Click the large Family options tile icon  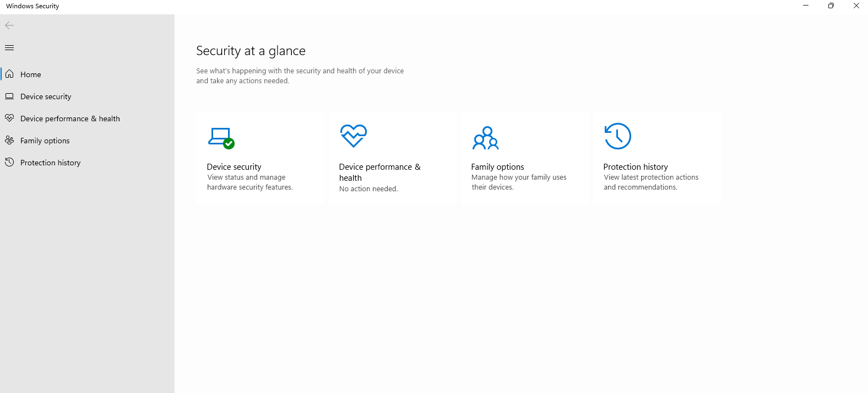[x=485, y=138]
